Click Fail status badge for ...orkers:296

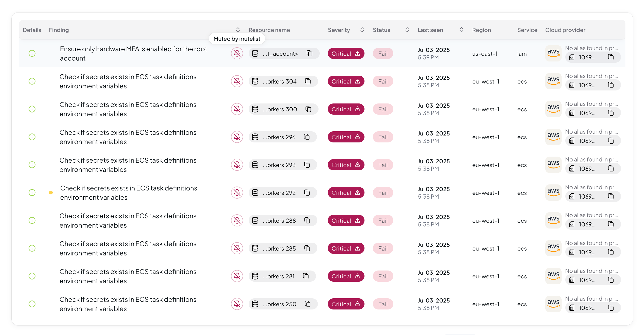click(x=383, y=137)
